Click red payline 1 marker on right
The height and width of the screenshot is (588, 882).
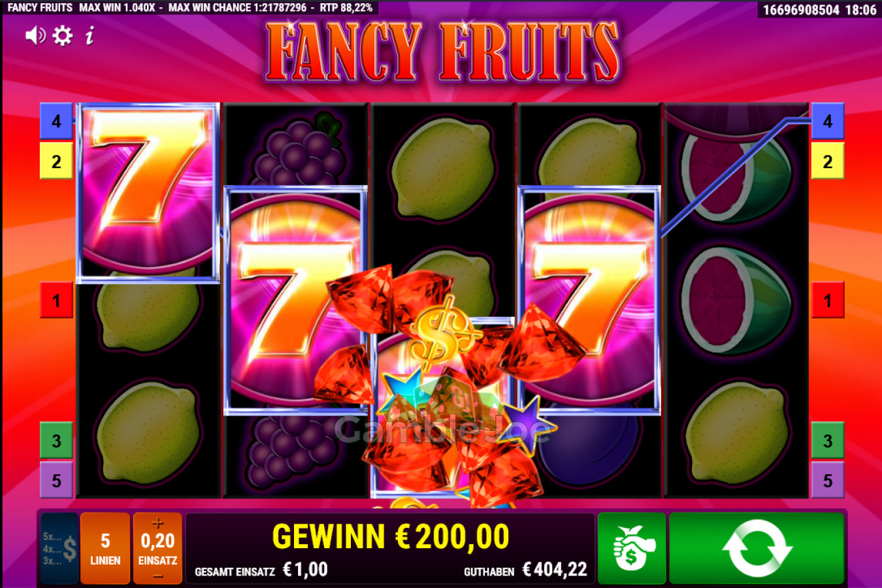(x=827, y=300)
